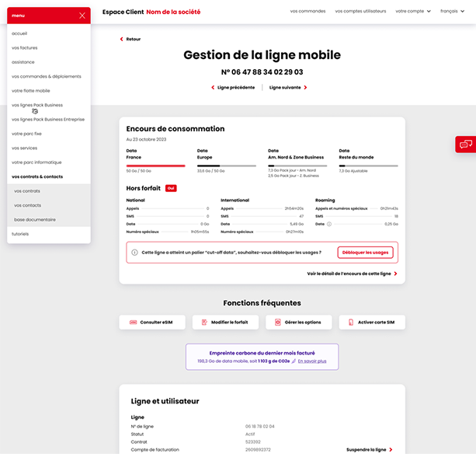Click Espace Client header title
The height and width of the screenshot is (457, 476).
123,12
